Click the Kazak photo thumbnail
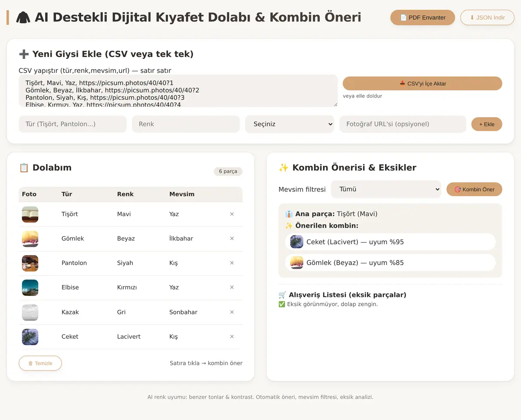 pos(30,312)
